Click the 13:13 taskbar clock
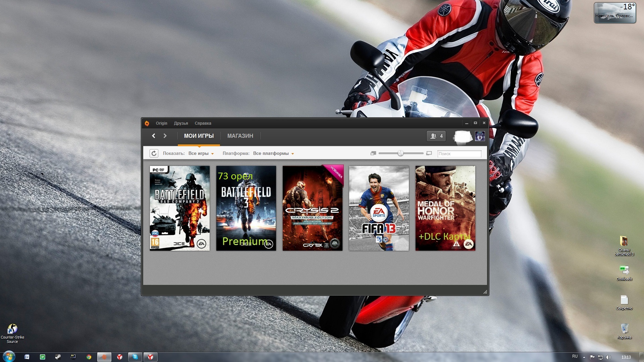644x362 pixels. (x=626, y=357)
